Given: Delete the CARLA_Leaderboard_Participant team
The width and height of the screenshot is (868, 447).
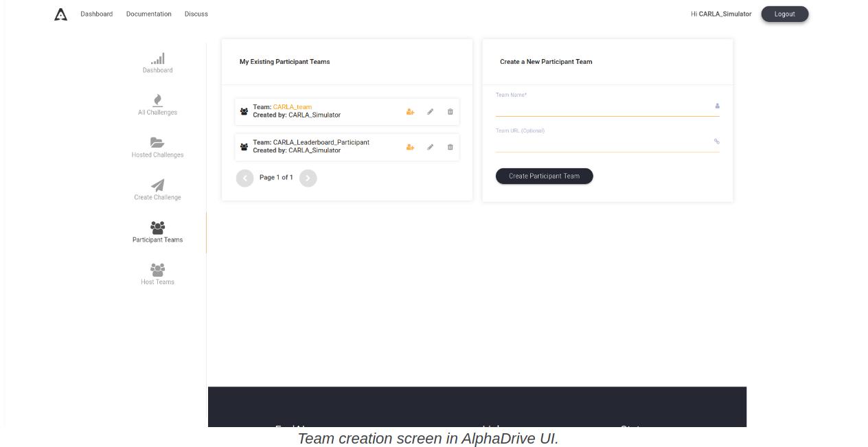Looking at the screenshot, I should (x=450, y=147).
